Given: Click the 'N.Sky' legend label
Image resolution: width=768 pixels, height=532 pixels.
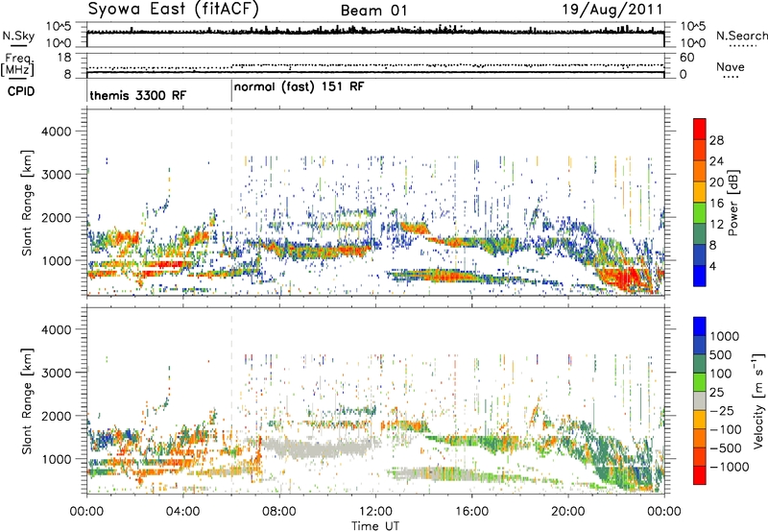Looking at the screenshot, I should (x=18, y=36).
